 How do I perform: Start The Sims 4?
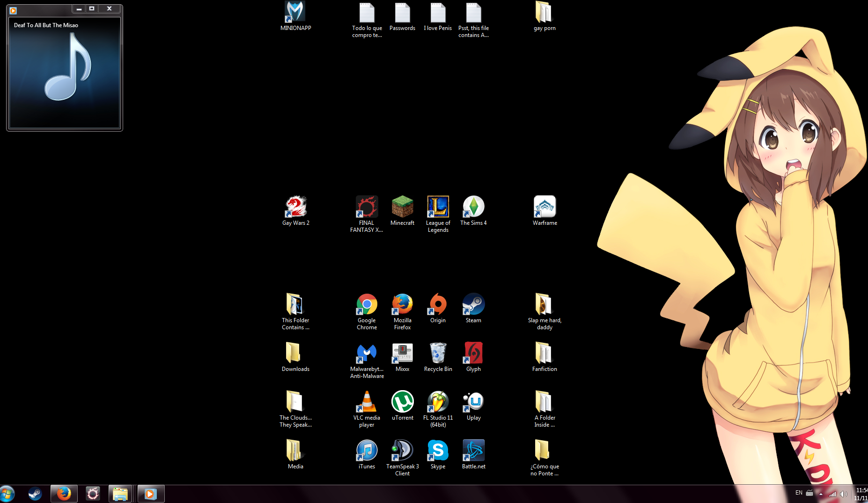pos(473,211)
